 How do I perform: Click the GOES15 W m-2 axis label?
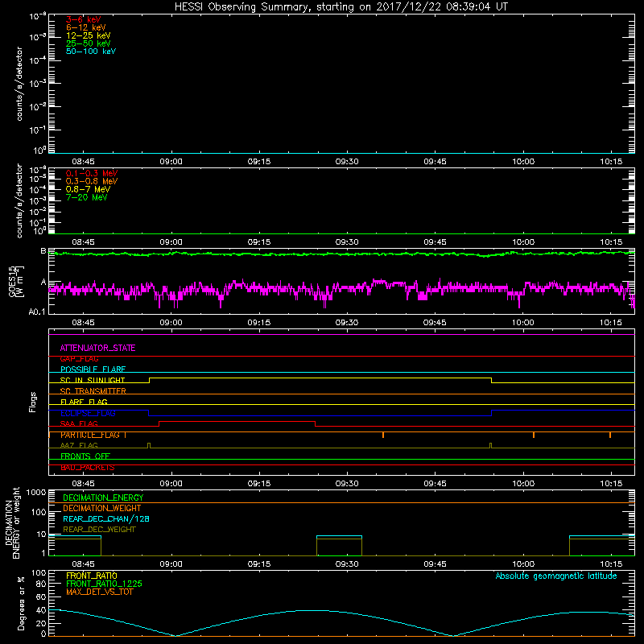[x=15, y=282]
